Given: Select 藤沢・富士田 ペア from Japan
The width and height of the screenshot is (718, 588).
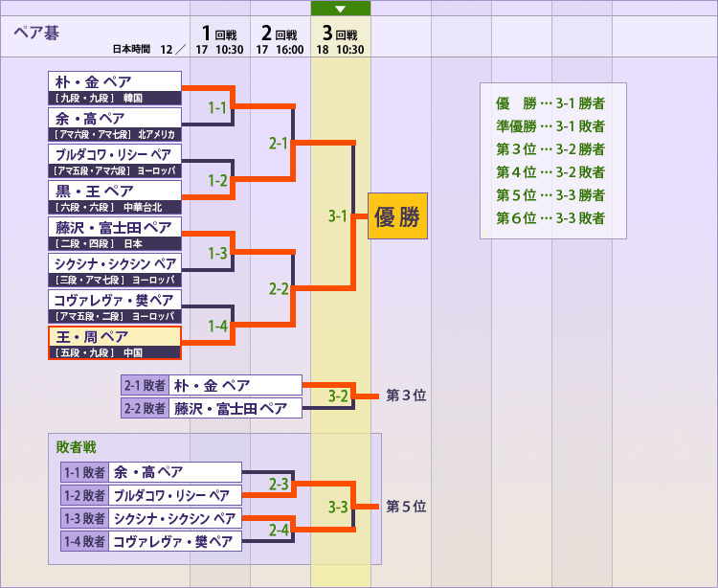Looking at the screenshot, I should [x=114, y=234].
